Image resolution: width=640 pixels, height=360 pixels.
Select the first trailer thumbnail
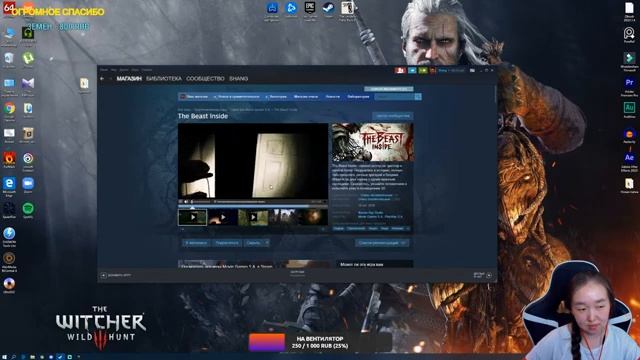pos(193,217)
